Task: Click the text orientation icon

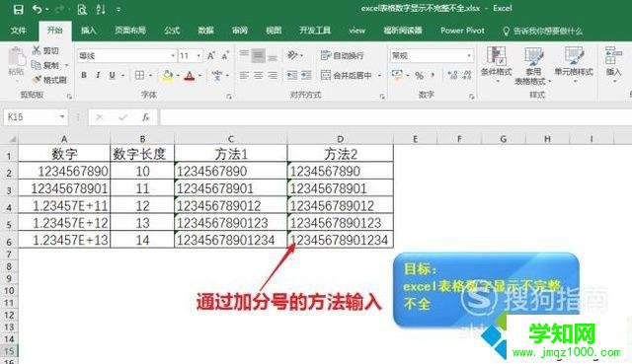Action: 292,55
